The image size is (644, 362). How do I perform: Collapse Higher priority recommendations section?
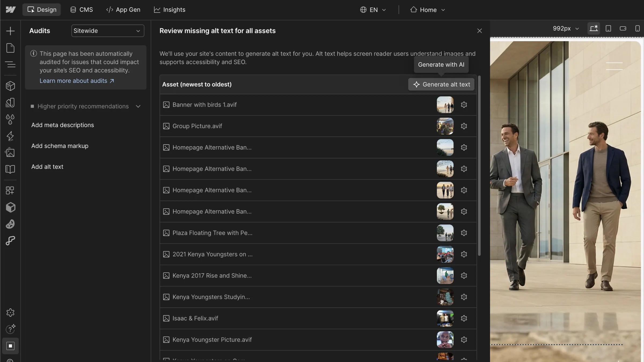click(x=138, y=106)
